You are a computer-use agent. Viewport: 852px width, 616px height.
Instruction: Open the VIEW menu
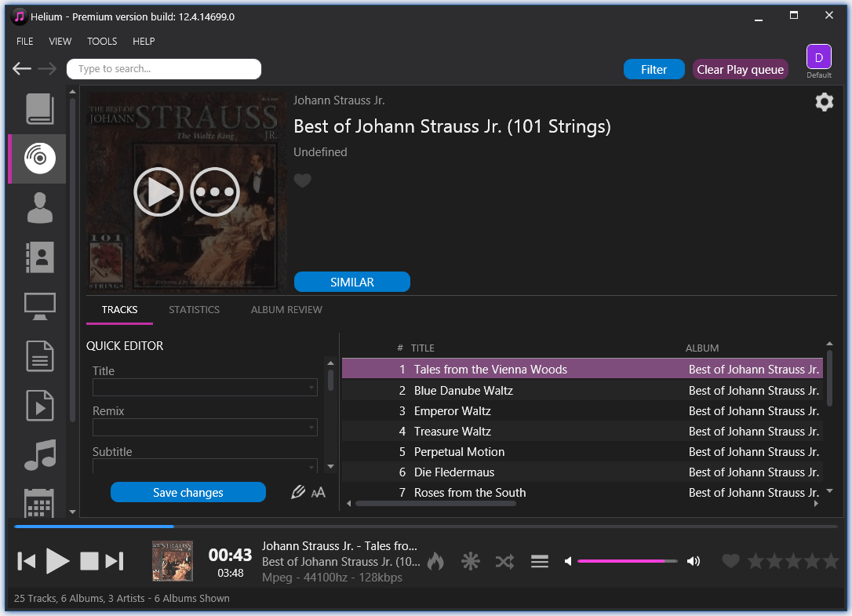click(60, 42)
